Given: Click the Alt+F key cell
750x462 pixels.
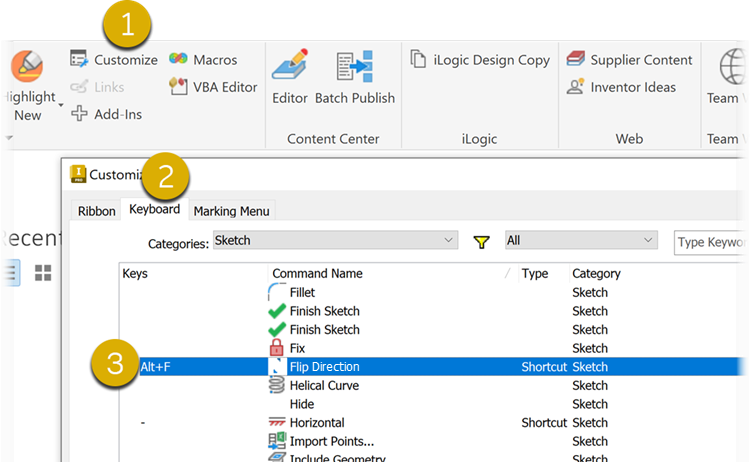Looking at the screenshot, I should click(155, 367).
